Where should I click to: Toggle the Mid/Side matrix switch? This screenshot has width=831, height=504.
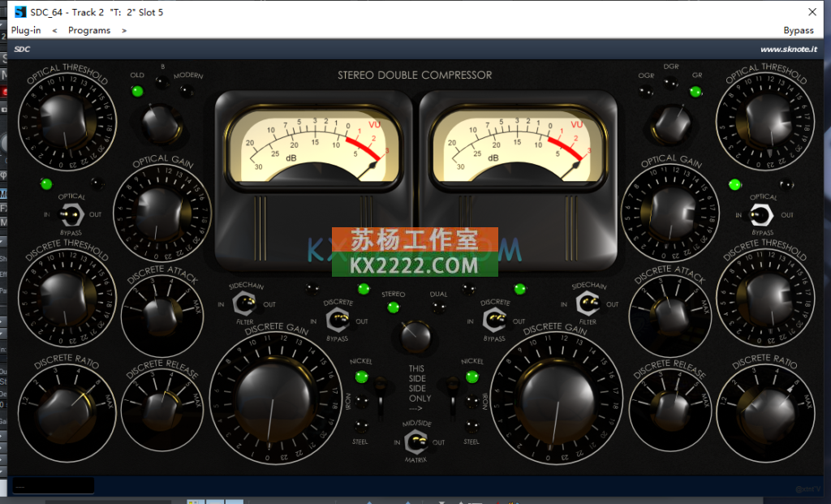tap(416, 442)
